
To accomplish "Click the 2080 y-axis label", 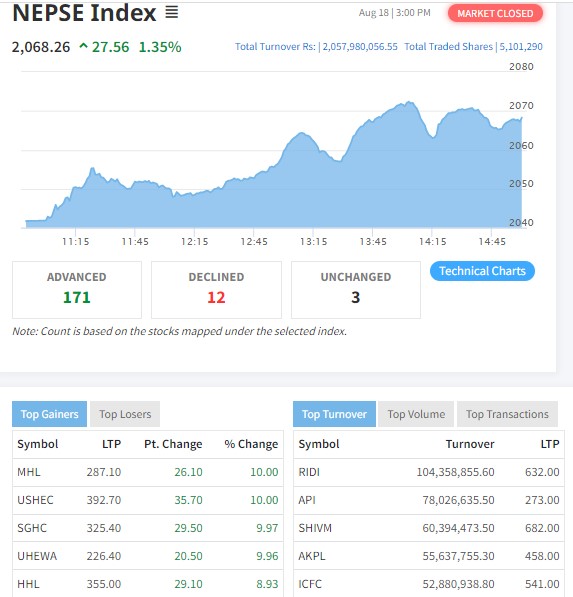I will point(521,67).
